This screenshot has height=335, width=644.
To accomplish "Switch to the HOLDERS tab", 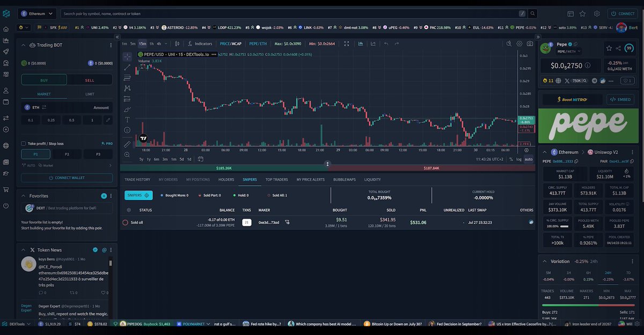I will point(226,180).
